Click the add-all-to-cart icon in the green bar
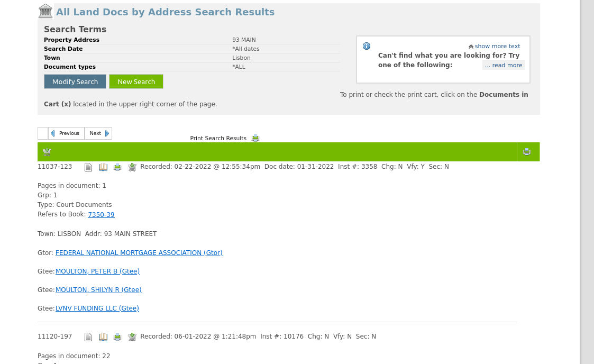The height and width of the screenshot is (364, 594). tap(47, 152)
